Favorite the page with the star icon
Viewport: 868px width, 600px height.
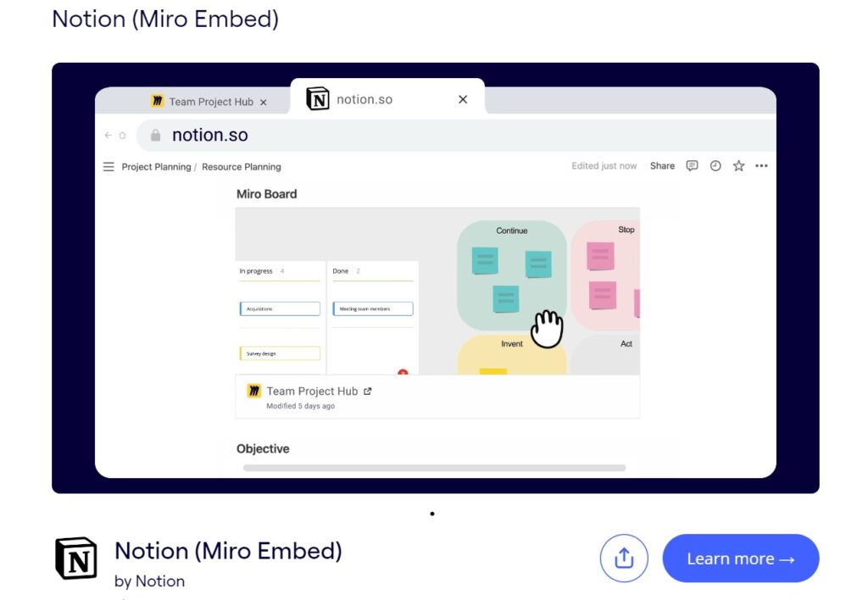click(738, 165)
